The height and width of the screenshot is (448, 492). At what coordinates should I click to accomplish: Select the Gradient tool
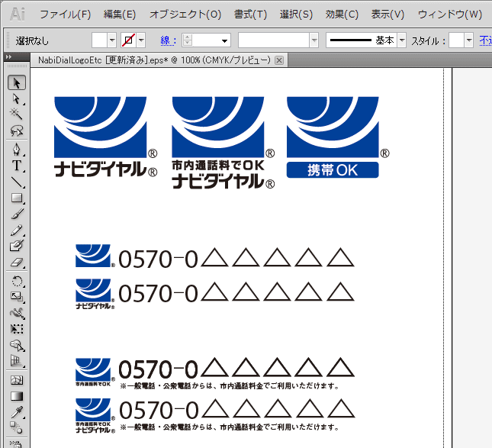pos(17,396)
